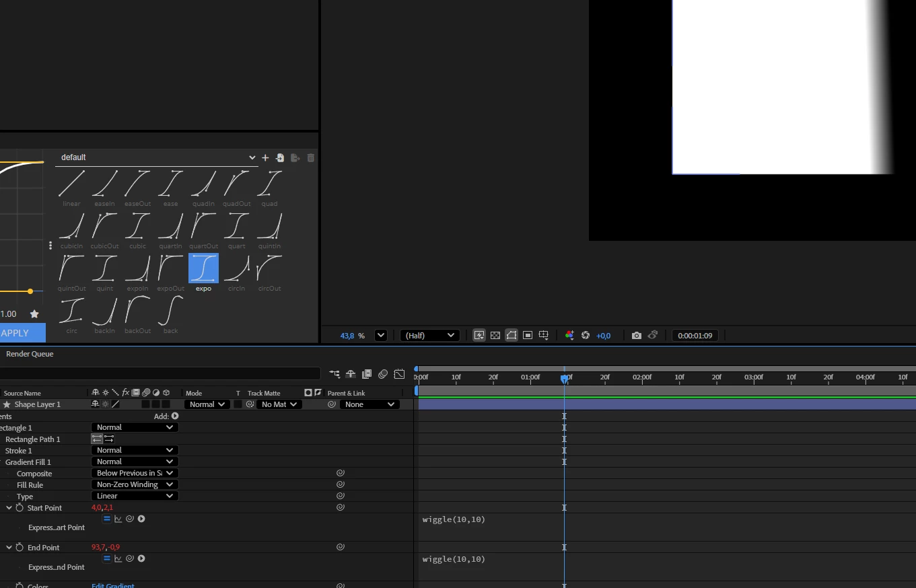Toggle the End Point stopwatch

click(x=20, y=548)
